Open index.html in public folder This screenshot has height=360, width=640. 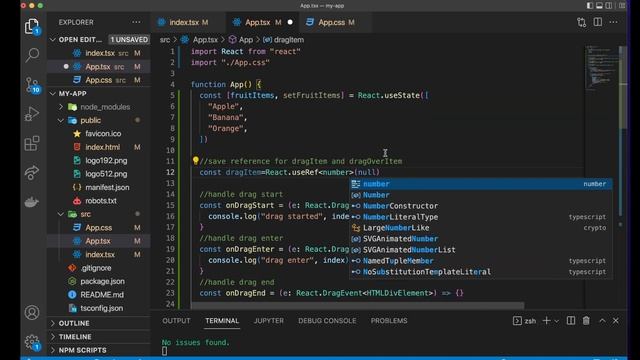click(102, 147)
